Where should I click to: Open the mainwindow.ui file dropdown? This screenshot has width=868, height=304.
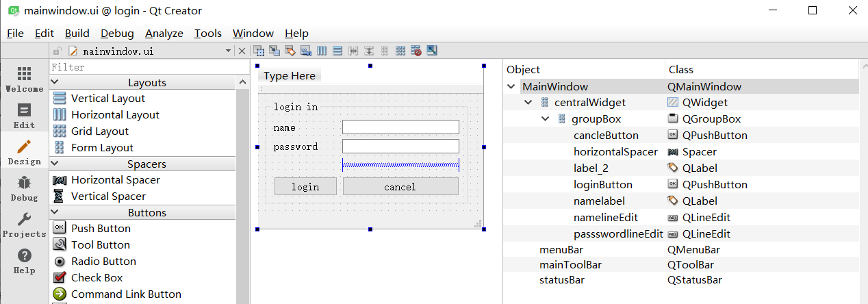229,51
